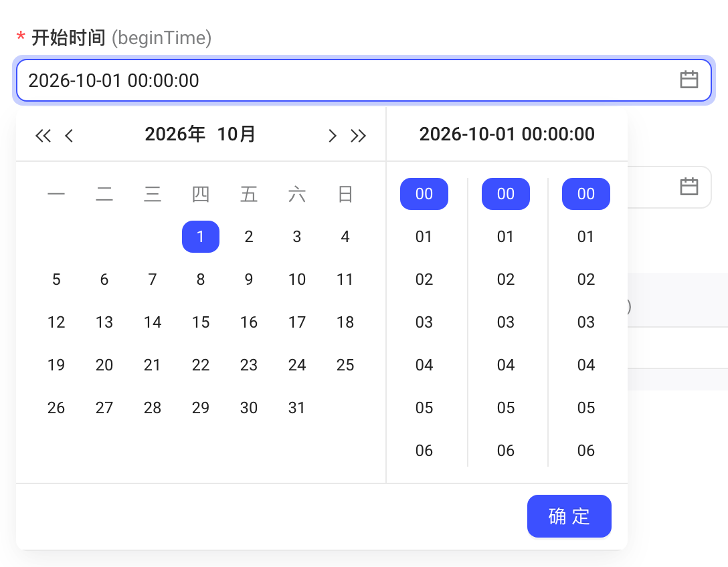Image resolution: width=728 pixels, height=567 pixels.
Task: Select minute 00 in the minute column
Action: [x=506, y=194]
